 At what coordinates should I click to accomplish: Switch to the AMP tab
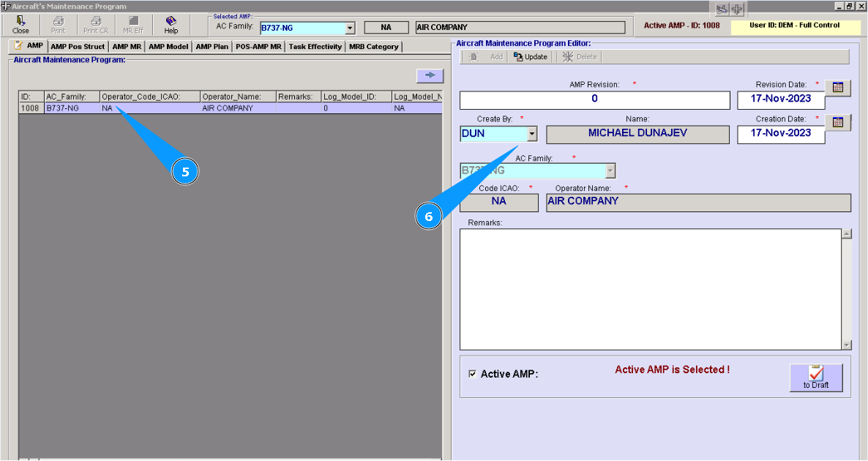(x=29, y=46)
